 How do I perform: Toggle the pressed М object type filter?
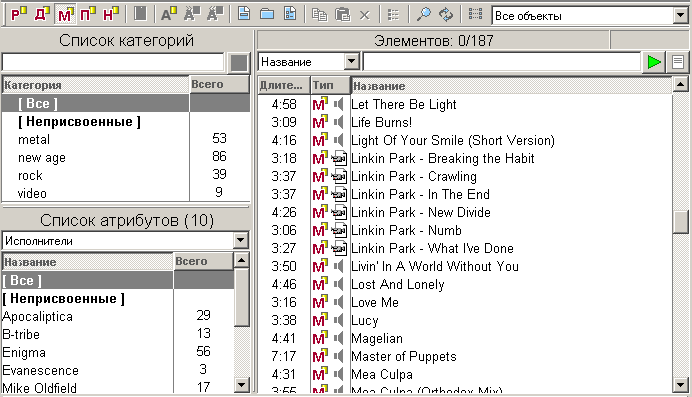click(x=65, y=15)
